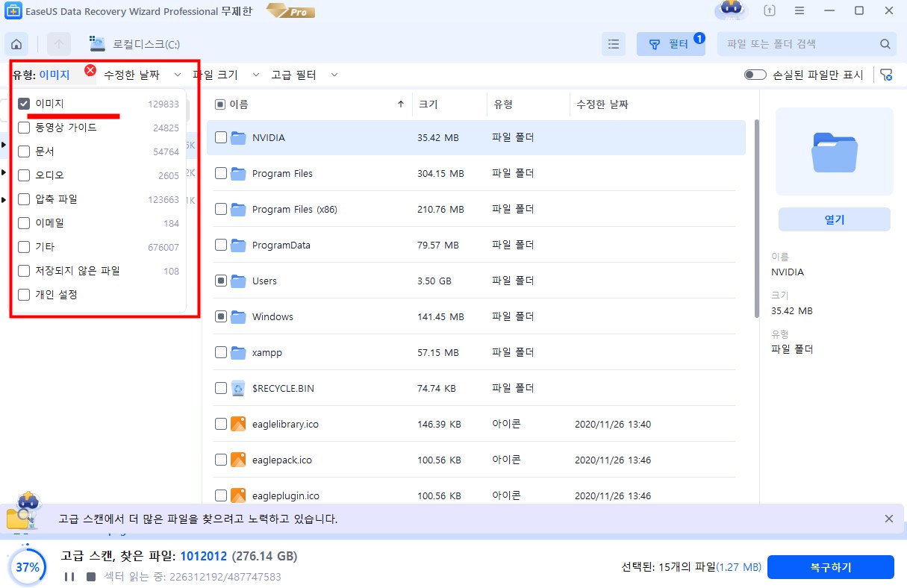Expand the 고급 필터 dropdown
The height and width of the screenshot is (588, 907).
[x=304, y=75]
